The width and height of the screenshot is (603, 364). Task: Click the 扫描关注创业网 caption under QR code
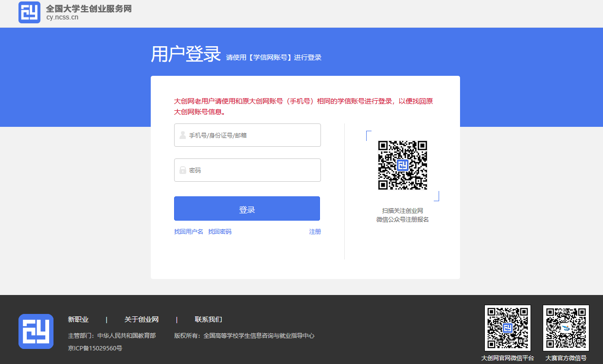coord(403,210)
